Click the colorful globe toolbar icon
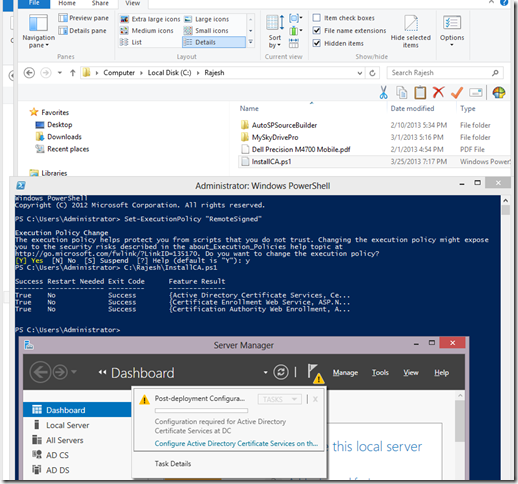The image size is (518, 484). (499, 92)
